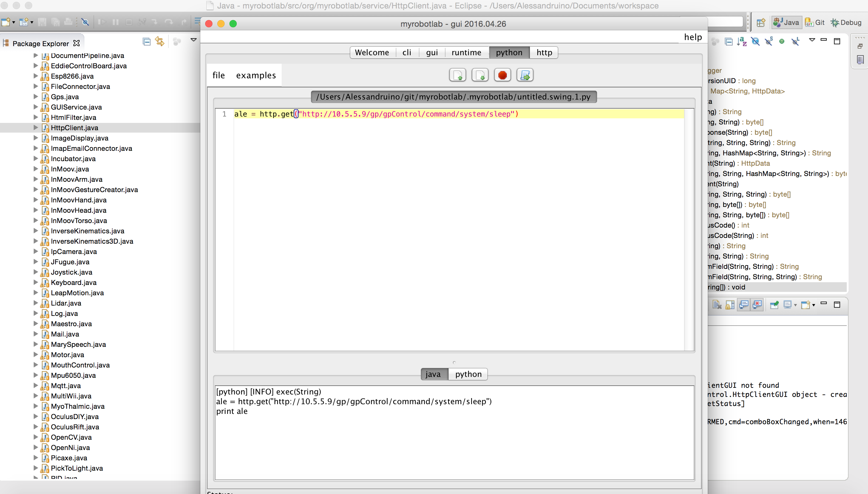The width and height of the screenshot is (868, 494).
Task: Switch to the http tab
Action: pos(544,52)
